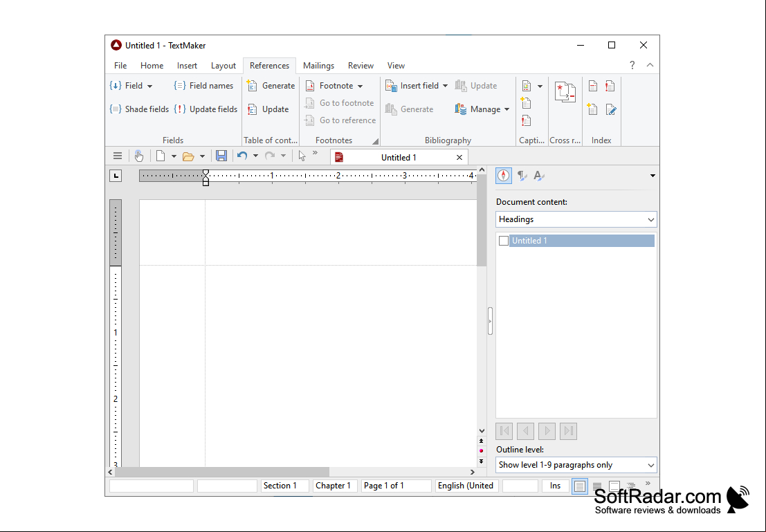Select the Navigator compass icon in sidebar

point(504,176)
